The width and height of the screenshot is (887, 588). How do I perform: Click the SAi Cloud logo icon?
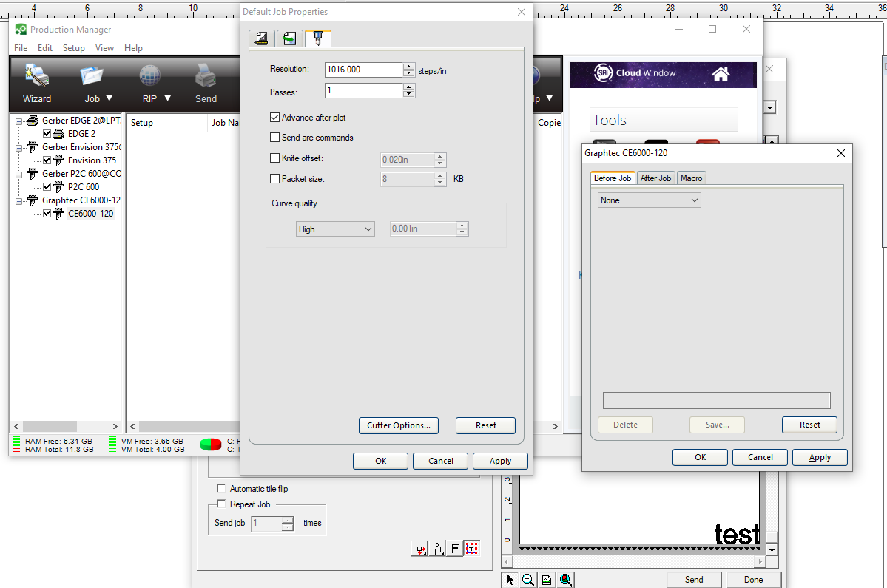point(603,73)
